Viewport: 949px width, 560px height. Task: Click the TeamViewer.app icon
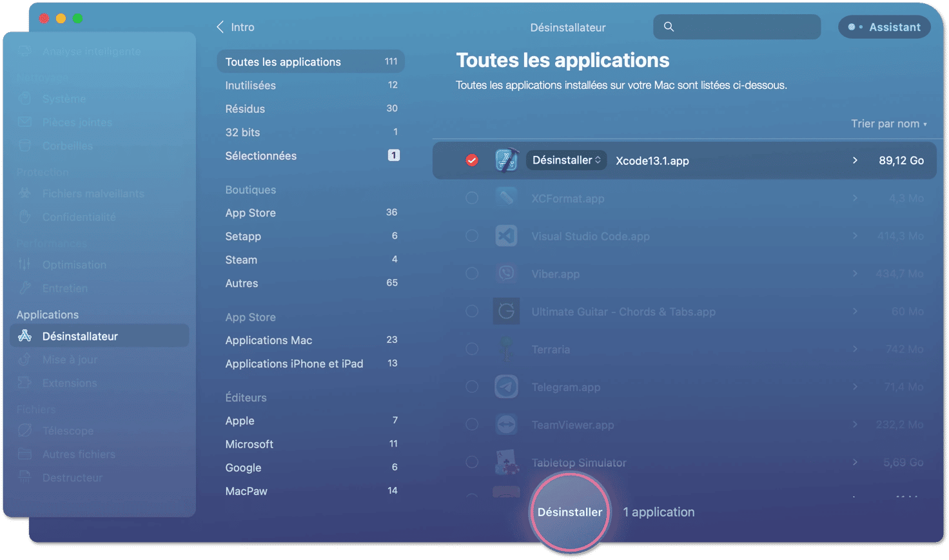coord(506,425)
